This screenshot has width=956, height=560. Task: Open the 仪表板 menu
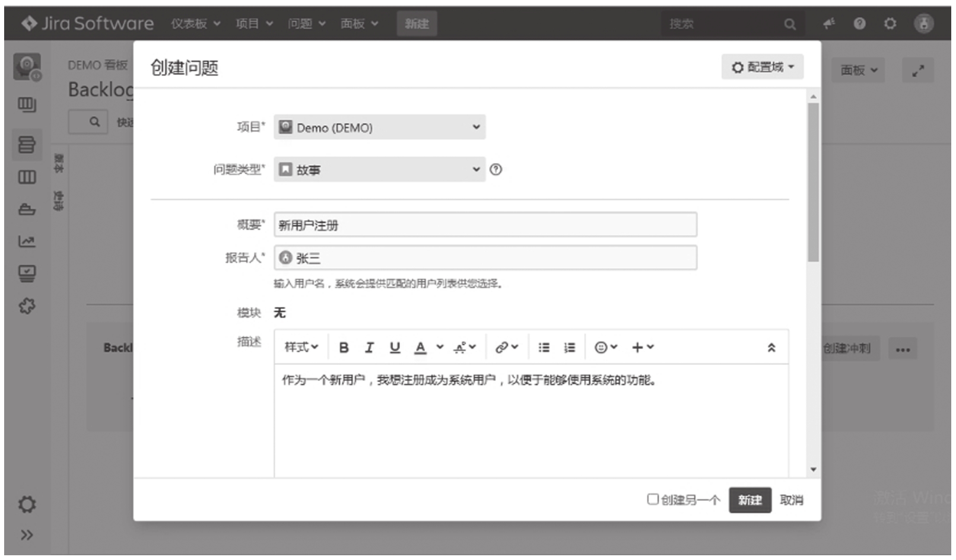click(x=195, y=24)
